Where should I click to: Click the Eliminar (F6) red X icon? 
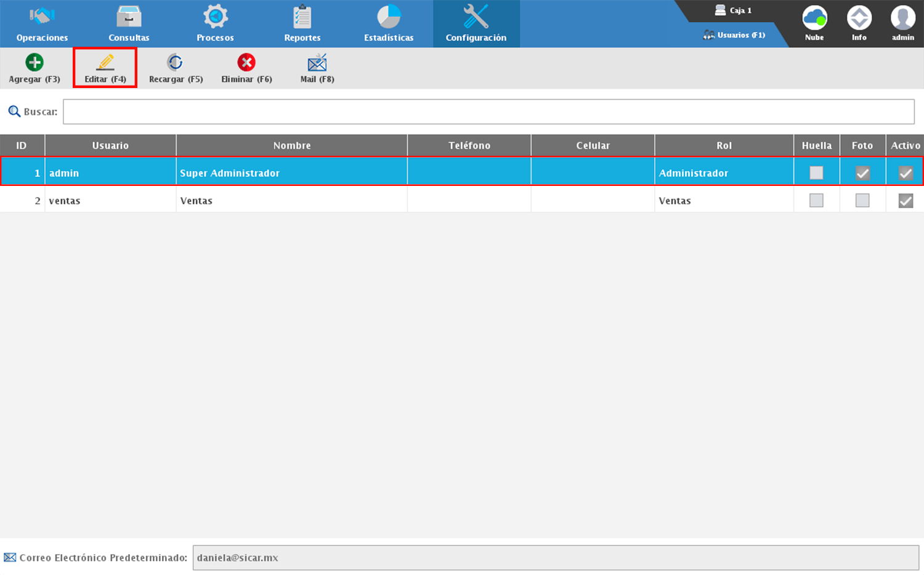point(246,63)
